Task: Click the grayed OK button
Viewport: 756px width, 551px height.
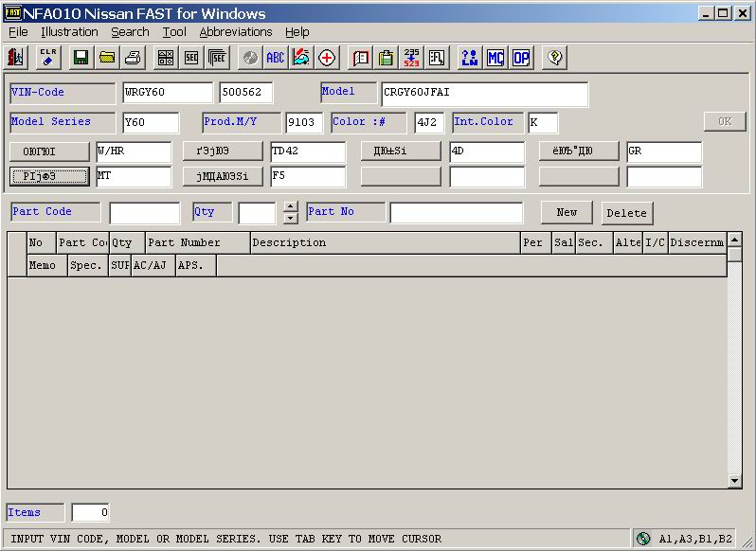Action: tap(725, 121)
